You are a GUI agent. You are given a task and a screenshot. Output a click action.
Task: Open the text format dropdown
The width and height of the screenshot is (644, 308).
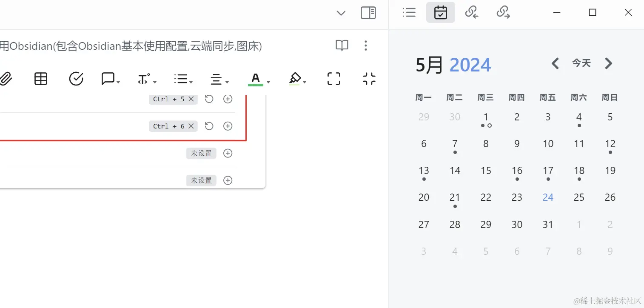[147, 79]
